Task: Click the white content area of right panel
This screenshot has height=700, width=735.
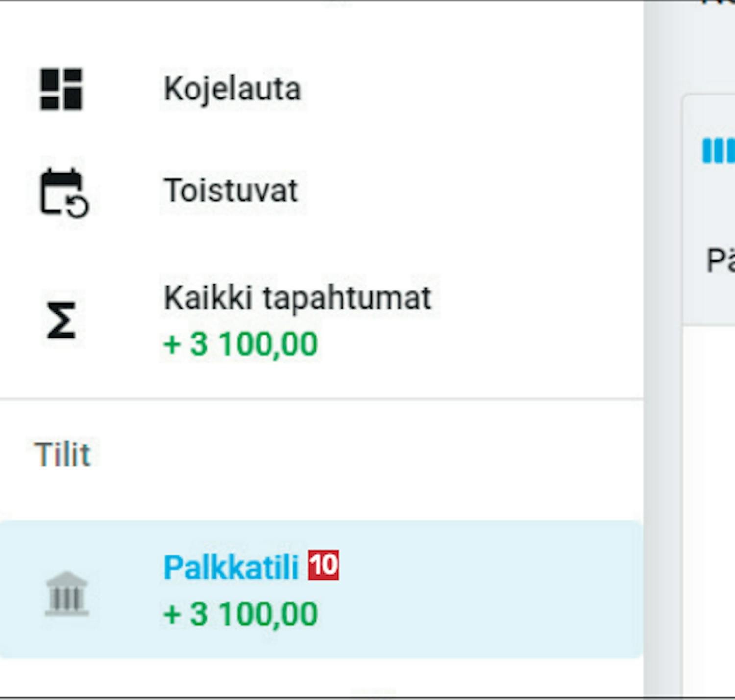Action: tap(710, 490)
